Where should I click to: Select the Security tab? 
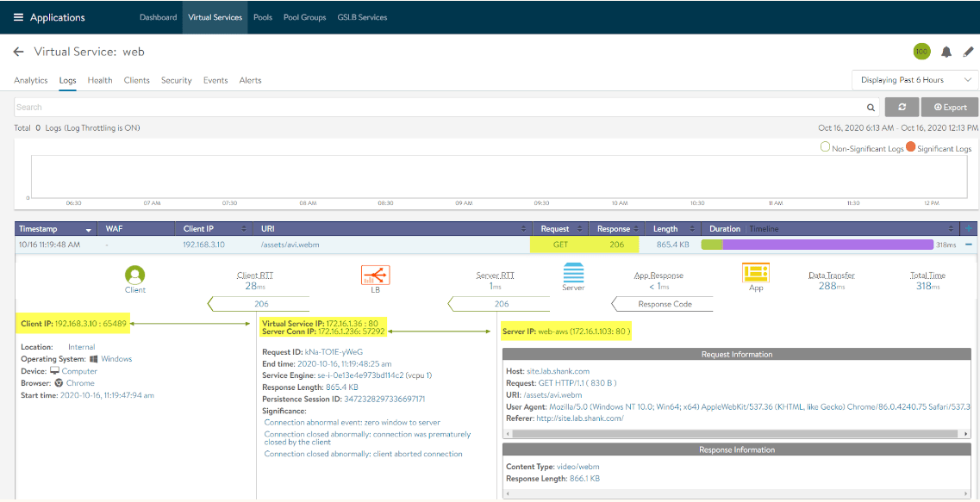click(176, 80)
